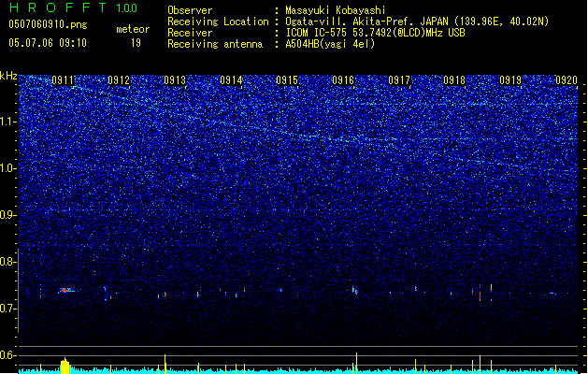588x374 pixels.
Task: Click the 0.7 frequency axis label
Action: click(8, 309)
